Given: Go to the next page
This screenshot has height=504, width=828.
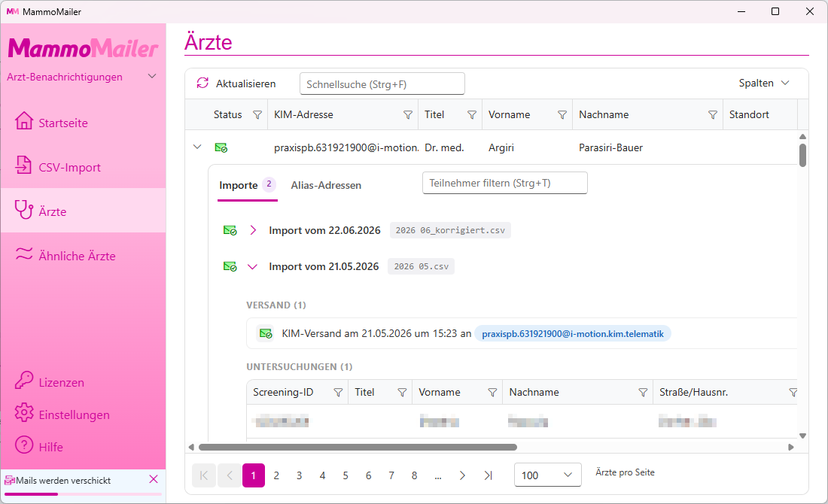Looking at the screenshot, I should (463, 475).
